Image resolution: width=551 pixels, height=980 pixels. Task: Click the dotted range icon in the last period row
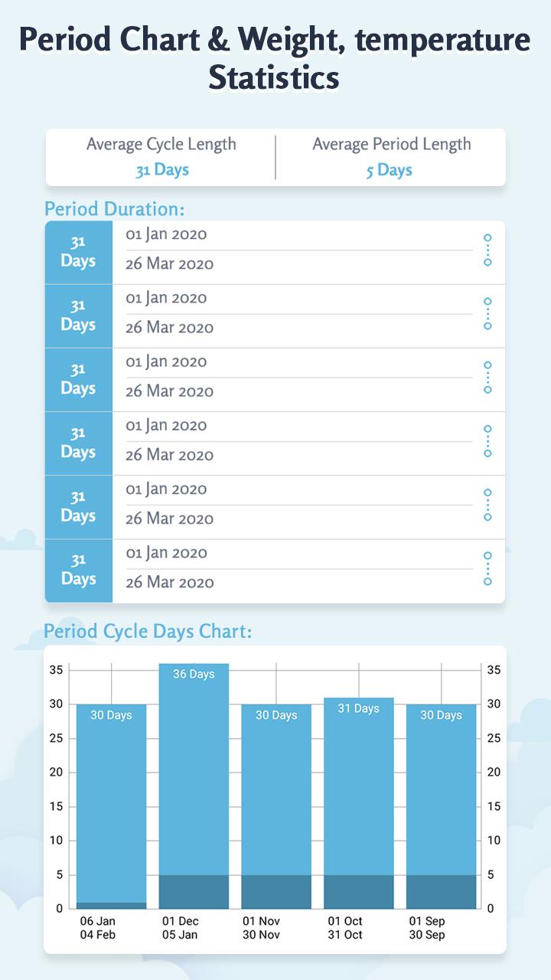487,569
